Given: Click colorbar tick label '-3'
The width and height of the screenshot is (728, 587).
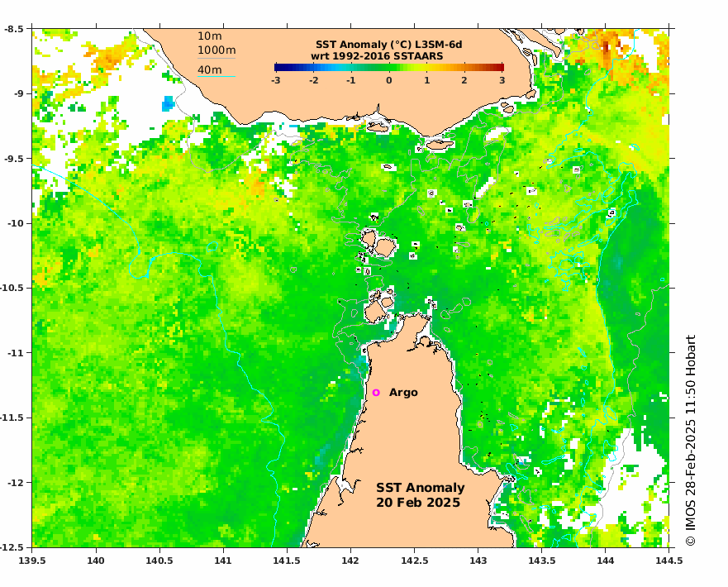Looking at the screenshot, I should (276, 80).
